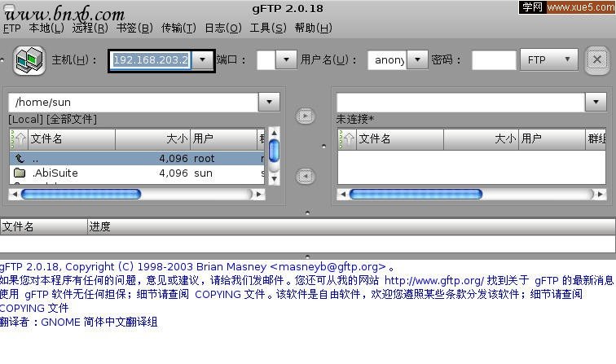Click local horizontal scroll left arrow
Screen dimensions: 616x364
click(x=15, y=194)
